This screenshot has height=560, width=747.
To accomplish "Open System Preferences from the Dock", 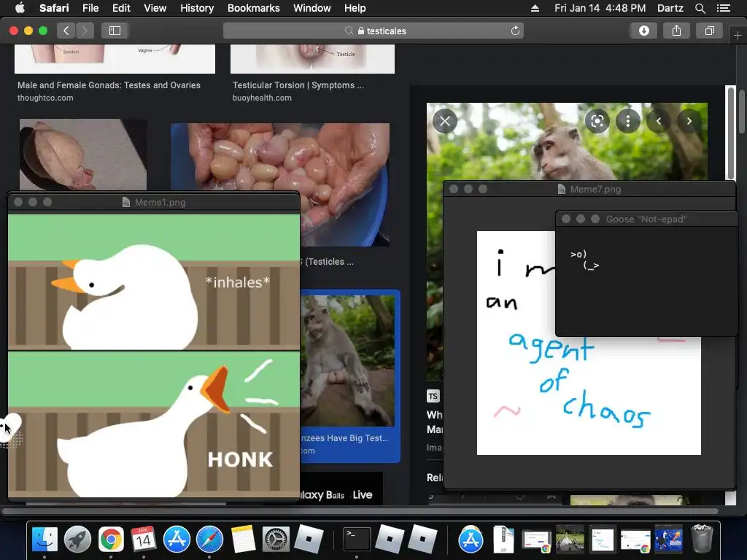I will pos(276,540).
